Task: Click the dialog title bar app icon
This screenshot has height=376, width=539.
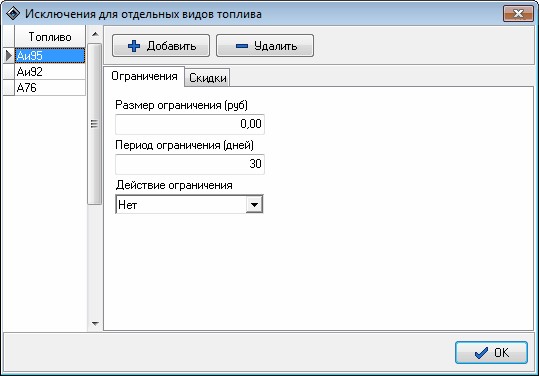Action: (x=13, y=14)
